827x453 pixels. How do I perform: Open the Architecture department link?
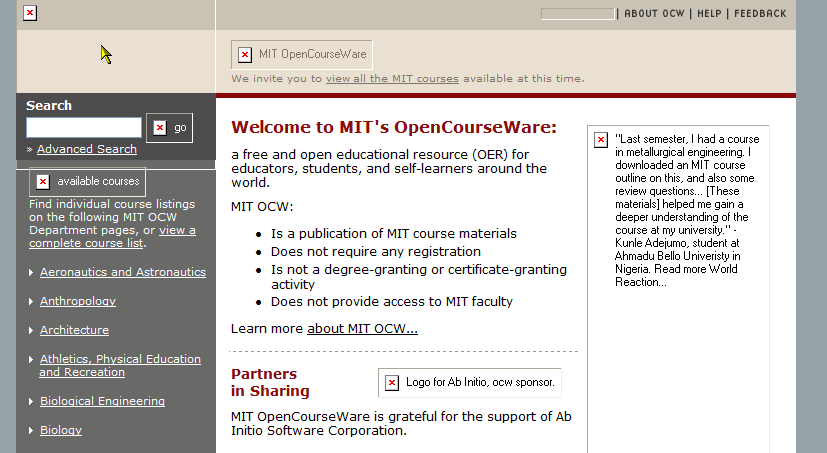pyautogui.click(x=74, y=330)
